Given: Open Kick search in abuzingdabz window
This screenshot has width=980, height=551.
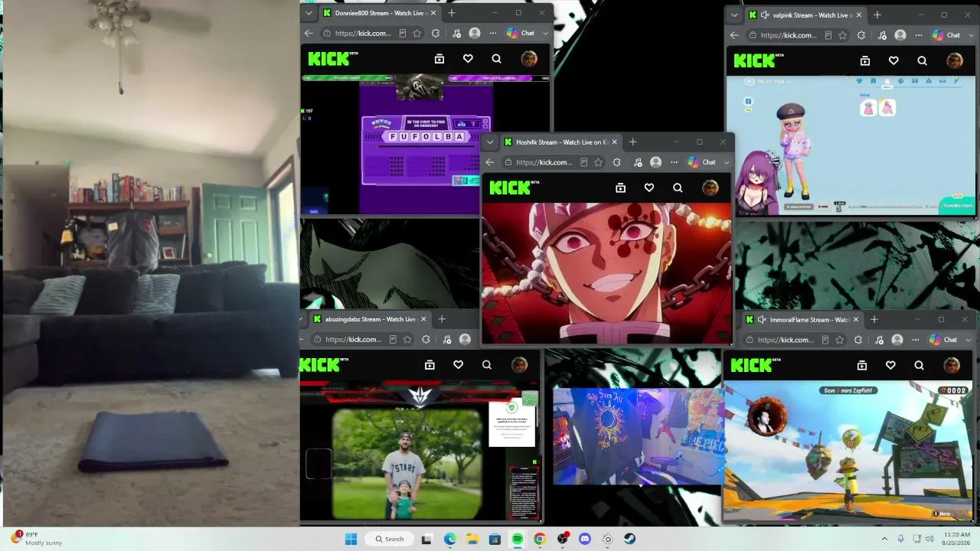Looking at the screenshot, I should [487, 365].
